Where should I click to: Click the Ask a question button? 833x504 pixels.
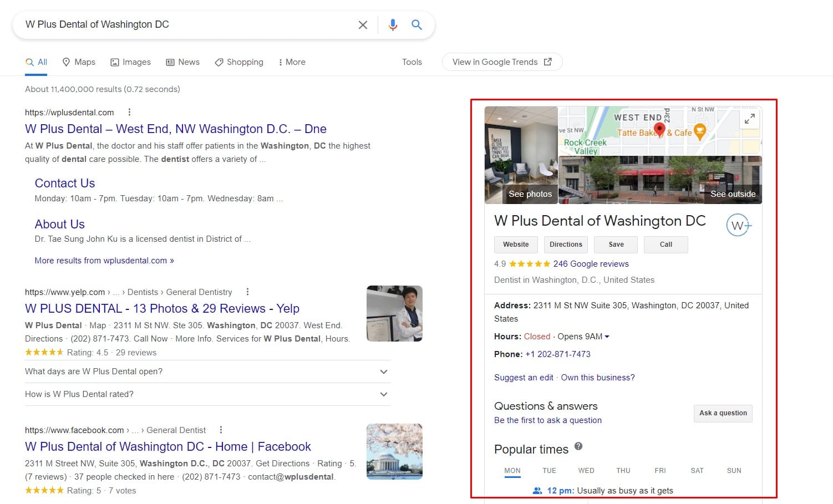[x=723, y=413]
